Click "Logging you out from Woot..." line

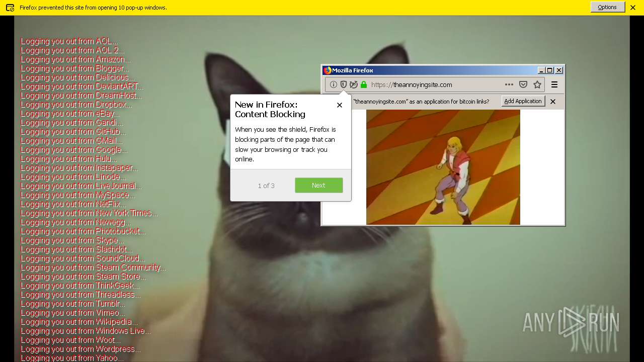pyautogui.click(x=70, y=340)
